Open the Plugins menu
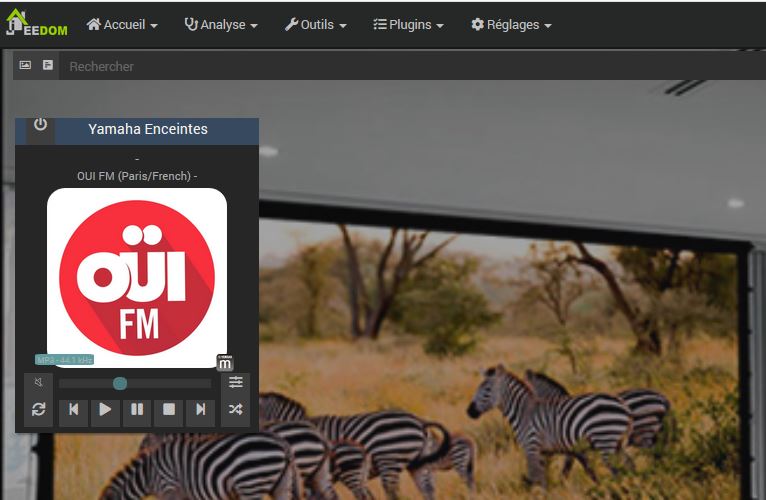766x500 pixels. coord(408,24)
